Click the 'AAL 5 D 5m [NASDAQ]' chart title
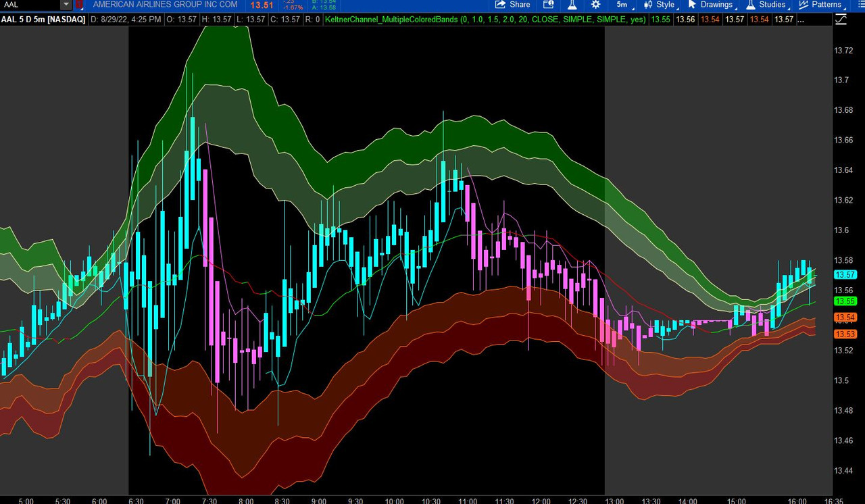 (43, 20)
